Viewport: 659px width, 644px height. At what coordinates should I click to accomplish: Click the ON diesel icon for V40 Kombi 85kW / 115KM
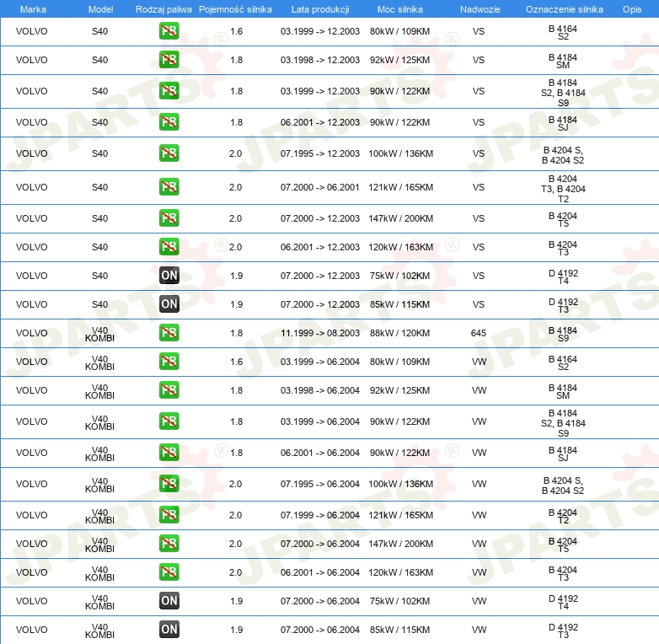pyautogui.click(x=169, y=630)
